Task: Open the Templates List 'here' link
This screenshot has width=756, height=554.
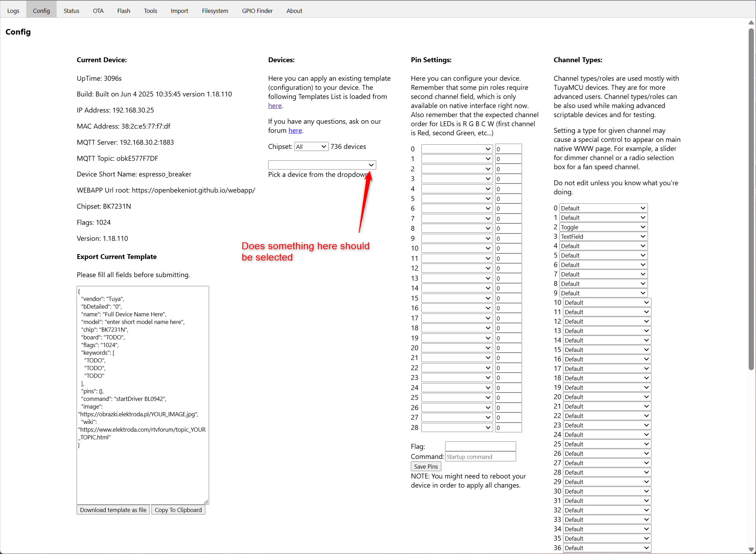Action: [x=275, y=106]
